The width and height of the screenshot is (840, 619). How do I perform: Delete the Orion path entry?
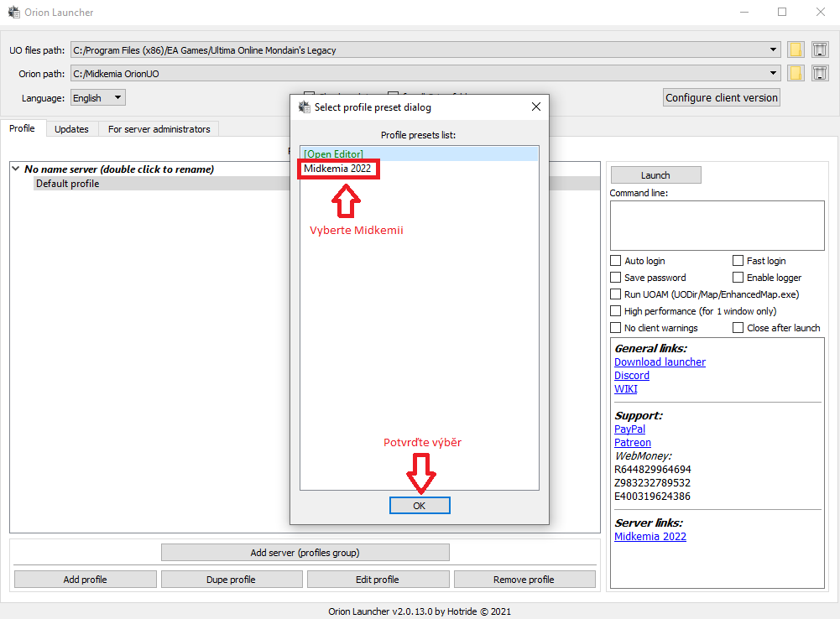point(820,73)
